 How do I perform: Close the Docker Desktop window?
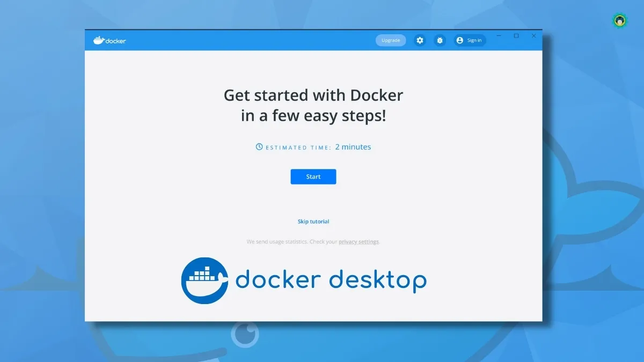pyautogui.click(x=533, y=35)
